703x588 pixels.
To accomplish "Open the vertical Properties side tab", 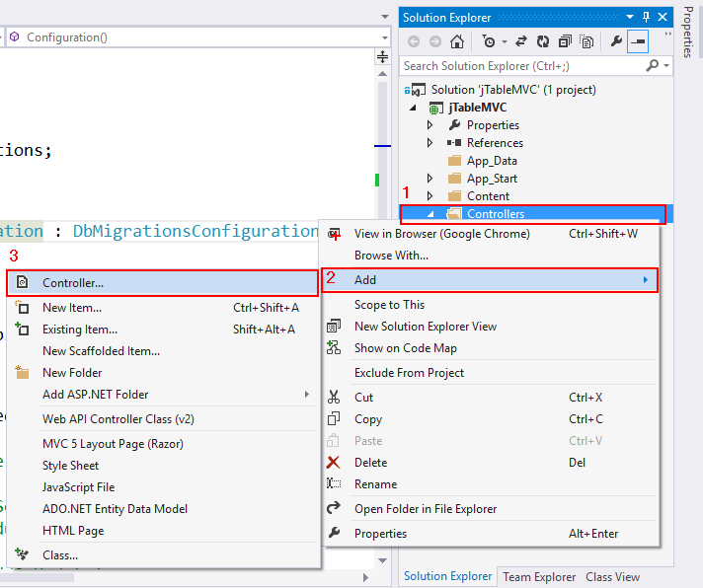I will point(687,32).
